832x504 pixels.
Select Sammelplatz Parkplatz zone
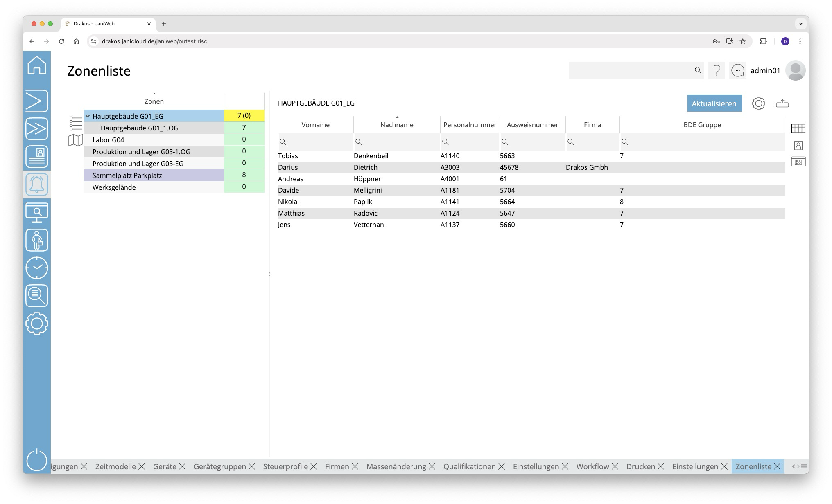[x=127, y=175]
